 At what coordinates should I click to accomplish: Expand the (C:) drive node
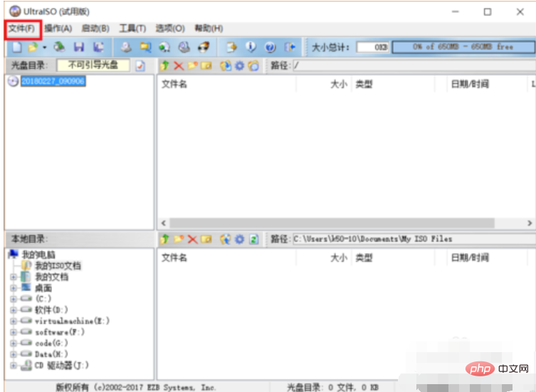tap(14, 299)
